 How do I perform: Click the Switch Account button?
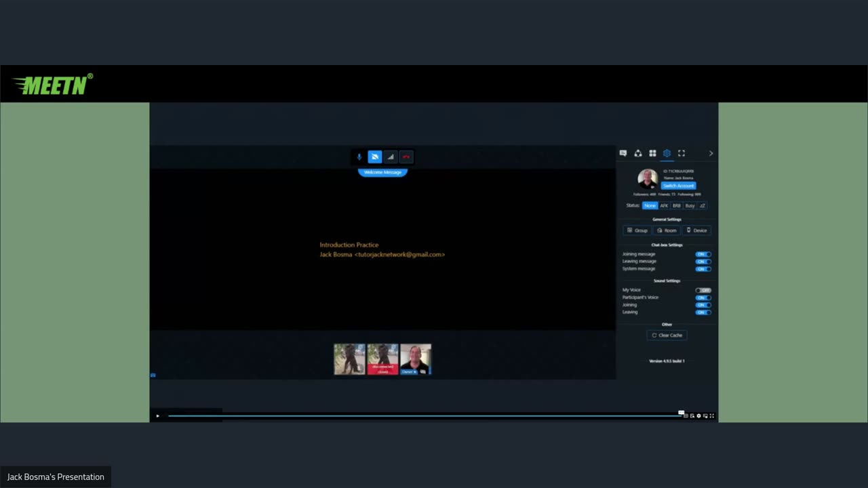(x=678, y=186)
